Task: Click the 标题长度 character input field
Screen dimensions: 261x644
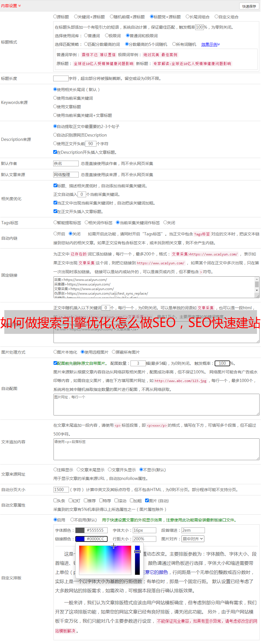Action: (61, 78)
